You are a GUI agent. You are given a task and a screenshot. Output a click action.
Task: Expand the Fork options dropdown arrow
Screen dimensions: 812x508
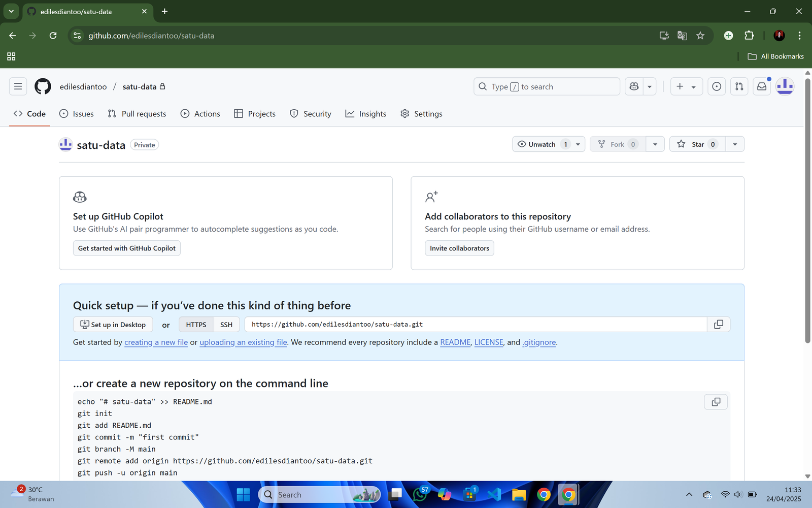[655, 144]
